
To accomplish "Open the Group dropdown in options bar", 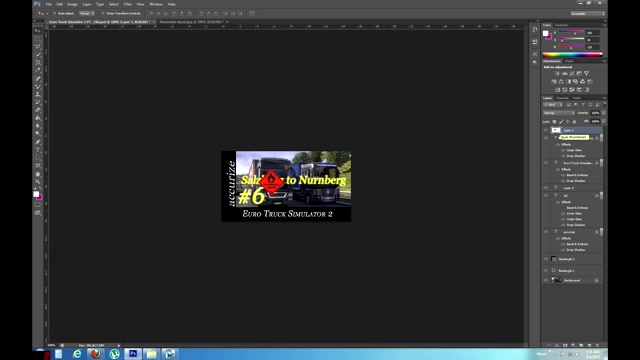I will (x=87, y=13).
